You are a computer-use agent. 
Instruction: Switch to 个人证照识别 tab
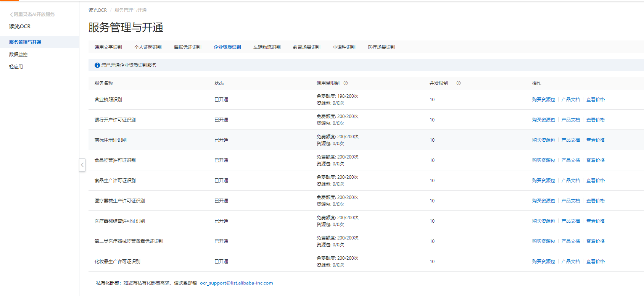pyautogui.click(x=148, y=47)
